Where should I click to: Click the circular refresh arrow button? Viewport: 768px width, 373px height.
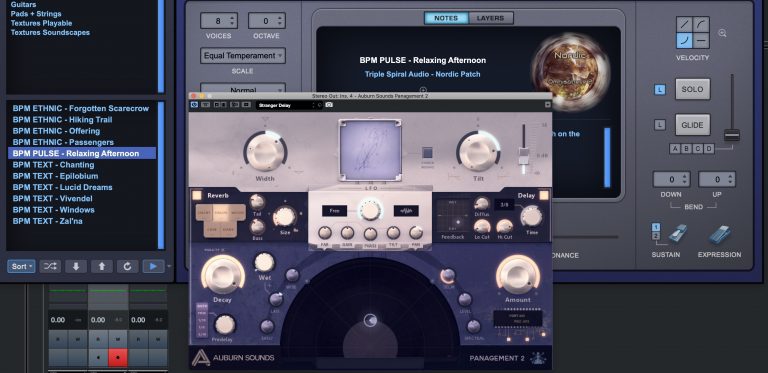[127, 266]
